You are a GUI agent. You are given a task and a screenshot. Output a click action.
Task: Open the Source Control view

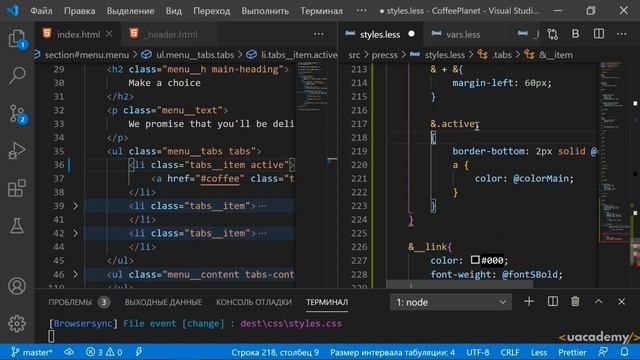point(17,113)
